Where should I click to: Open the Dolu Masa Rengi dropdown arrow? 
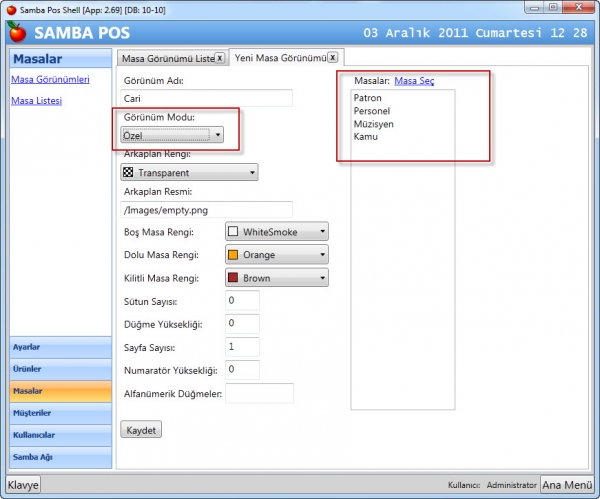[x=322, y=254]
